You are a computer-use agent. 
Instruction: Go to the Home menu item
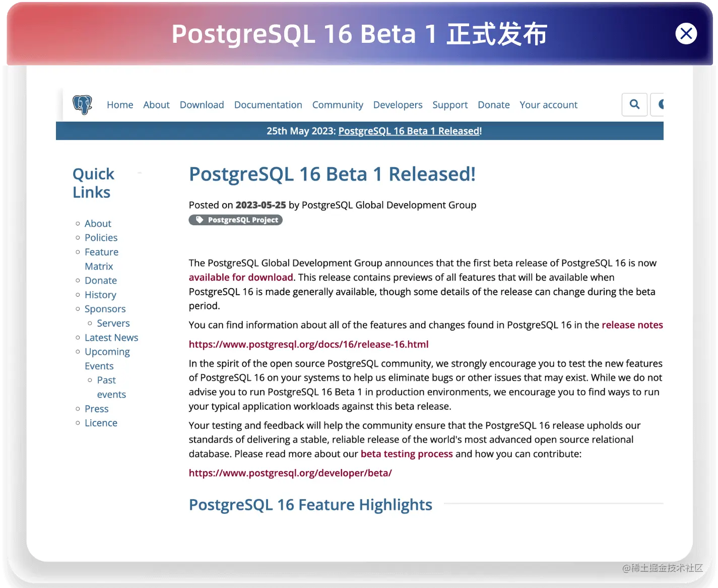(x=120, y=105)
